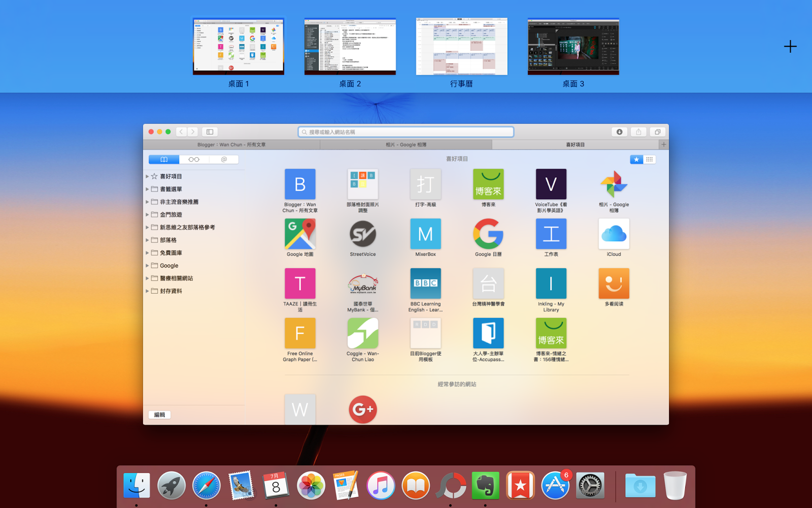Open the Inkling My Library favorite

tap(551, 283)
